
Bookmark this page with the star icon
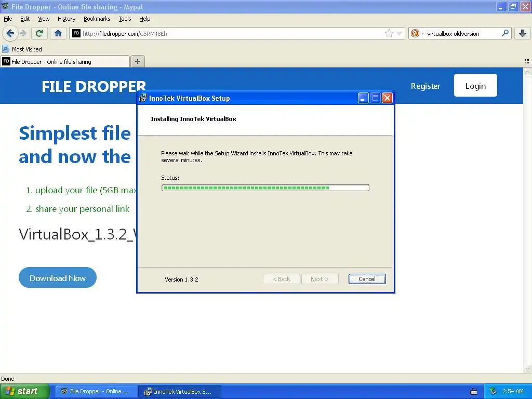tap(389, 33)
